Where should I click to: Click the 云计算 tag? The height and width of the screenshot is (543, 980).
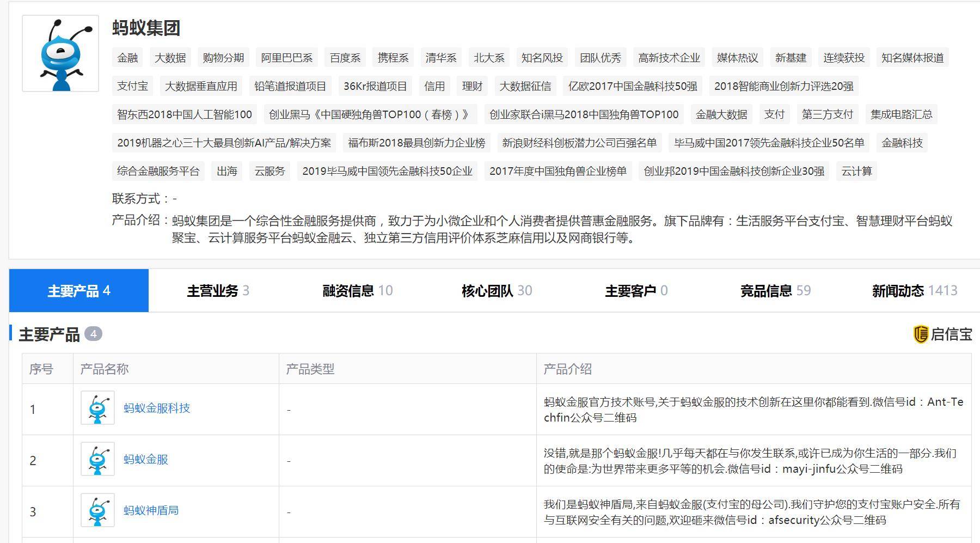855,171
